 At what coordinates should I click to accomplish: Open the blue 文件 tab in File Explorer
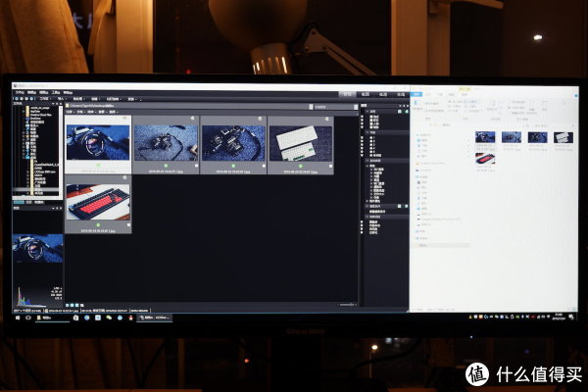tap(416, 94)
